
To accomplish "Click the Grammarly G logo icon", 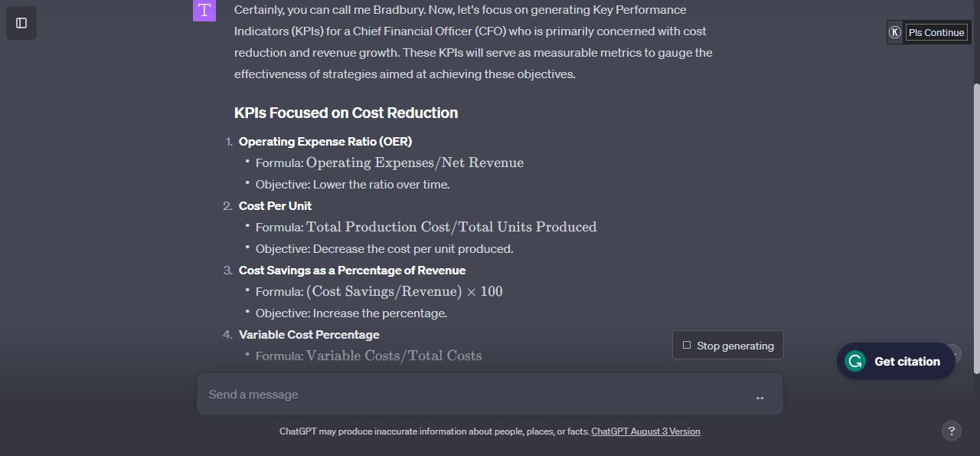I will 854,361.
